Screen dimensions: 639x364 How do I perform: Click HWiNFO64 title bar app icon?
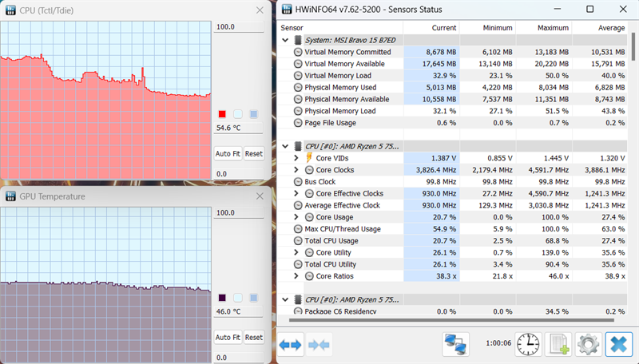pos(287,10)
